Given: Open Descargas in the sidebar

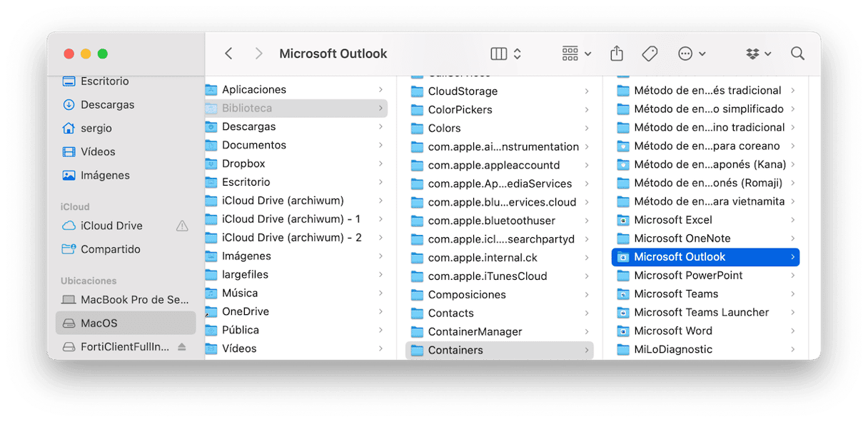Looking at the screenshot, I should point(126,105).
